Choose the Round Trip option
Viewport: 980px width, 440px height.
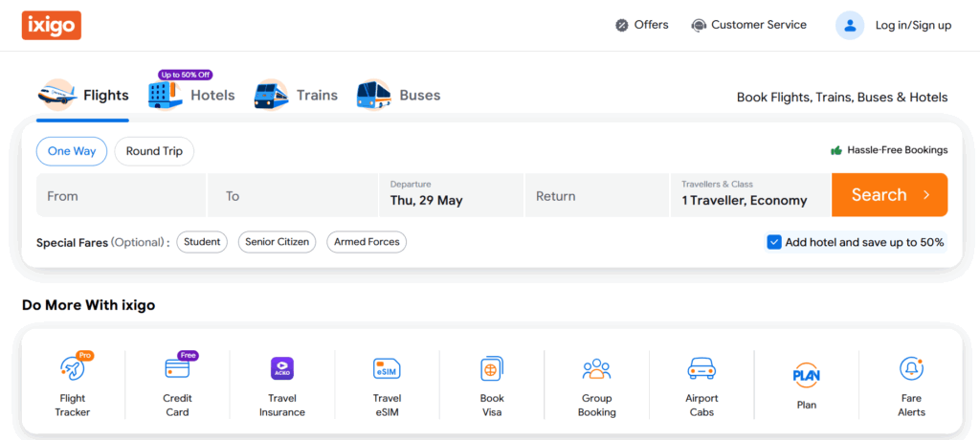[x=154, y=151]
